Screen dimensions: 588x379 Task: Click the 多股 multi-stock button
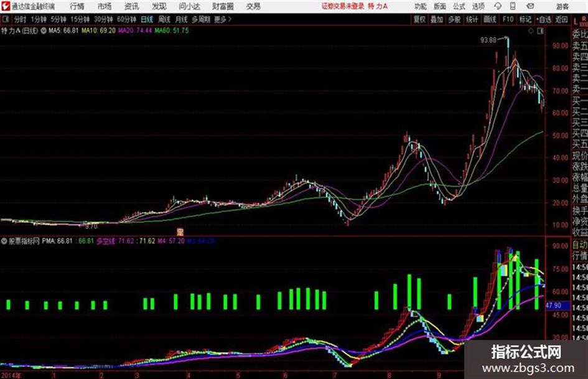pos(454,19)
